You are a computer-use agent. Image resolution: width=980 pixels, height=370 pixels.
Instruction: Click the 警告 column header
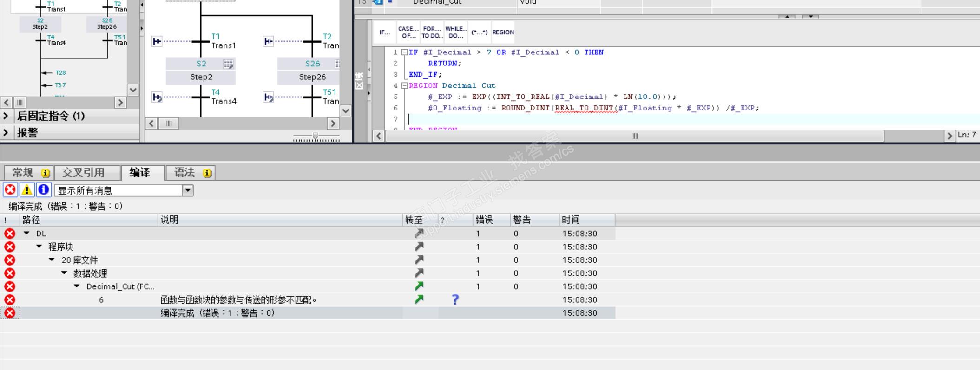click(x=535, y=220)
